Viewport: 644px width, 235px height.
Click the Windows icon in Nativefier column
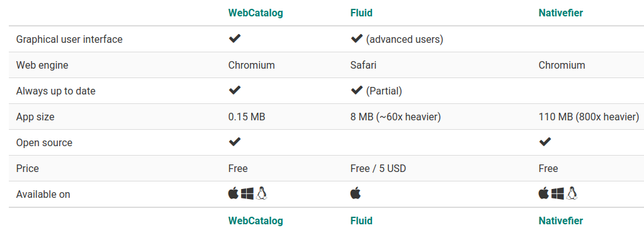coord(558,193)
